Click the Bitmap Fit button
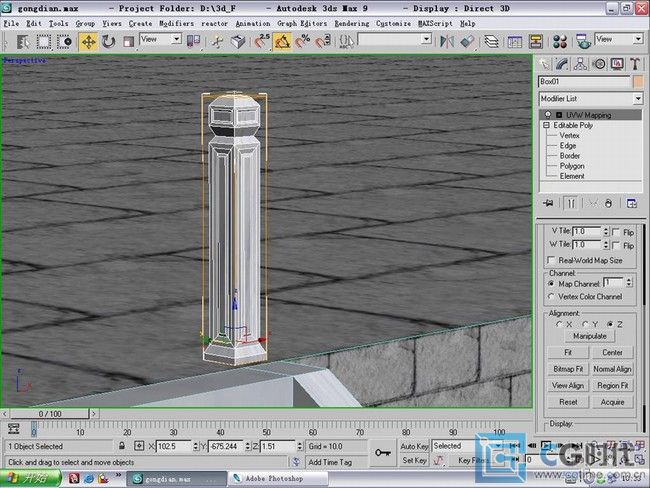 tap(568, 369)
